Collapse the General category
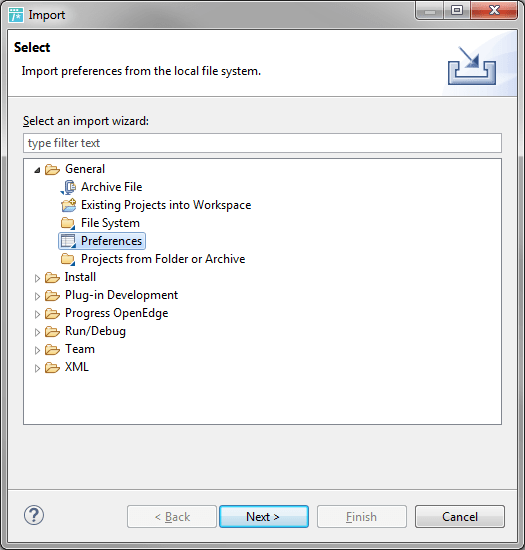The height and width of the screenshot is (550, 525). (x=37, y=170)
